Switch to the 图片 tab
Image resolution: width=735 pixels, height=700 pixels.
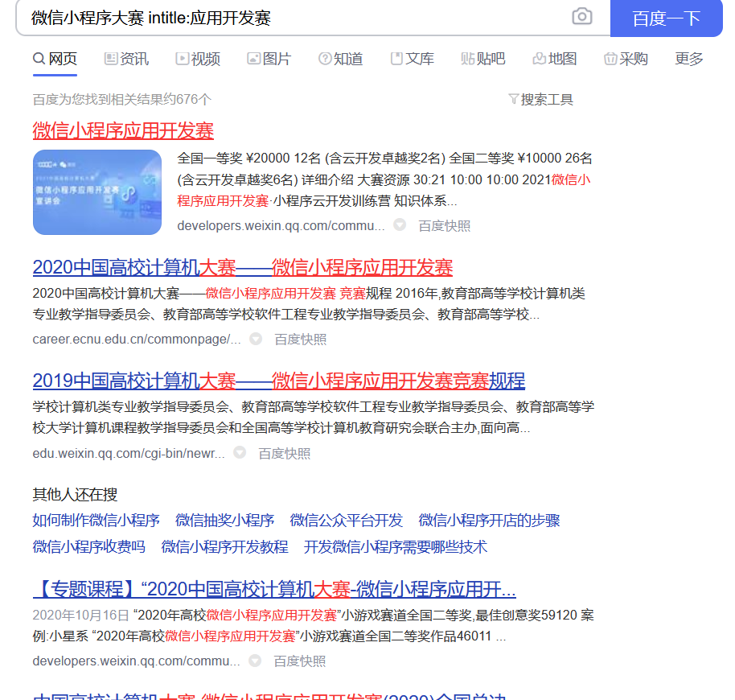269,59
